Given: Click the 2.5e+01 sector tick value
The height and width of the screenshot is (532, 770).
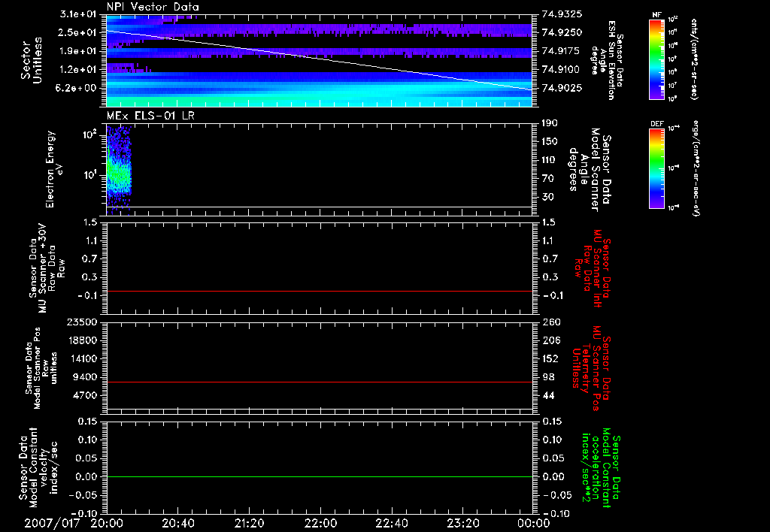Looking at the screenshot, I should coord(77,32).
